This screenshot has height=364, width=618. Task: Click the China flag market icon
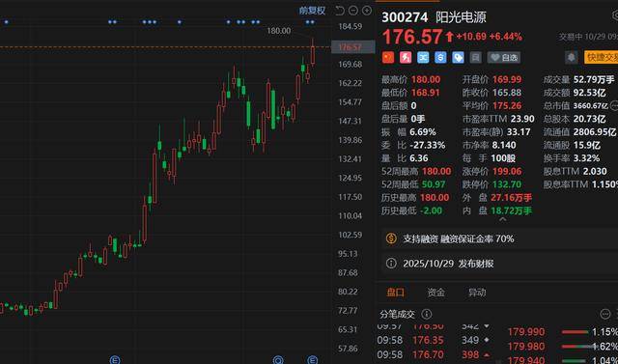click(388, 58)
